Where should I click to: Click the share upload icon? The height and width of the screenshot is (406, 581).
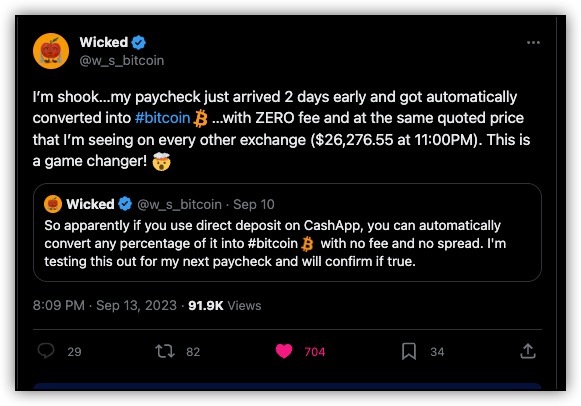pyautogui.click(x=528, y=351)
